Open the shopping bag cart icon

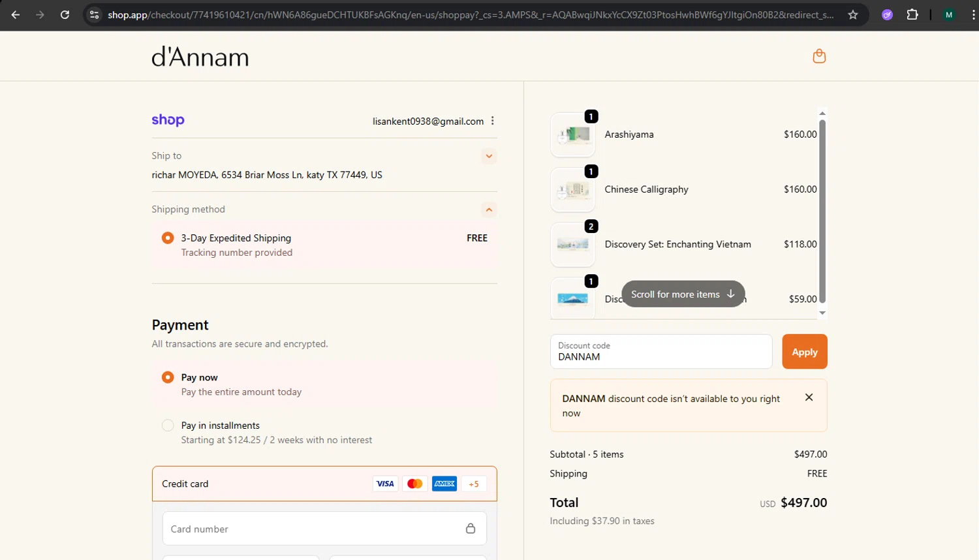(x=819, y=56)
